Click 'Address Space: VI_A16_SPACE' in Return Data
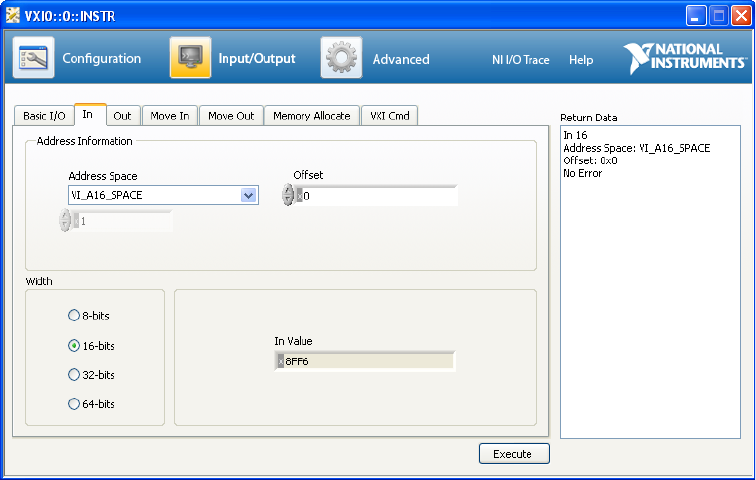The image size is (756, 480). click(x=636, y=148)
